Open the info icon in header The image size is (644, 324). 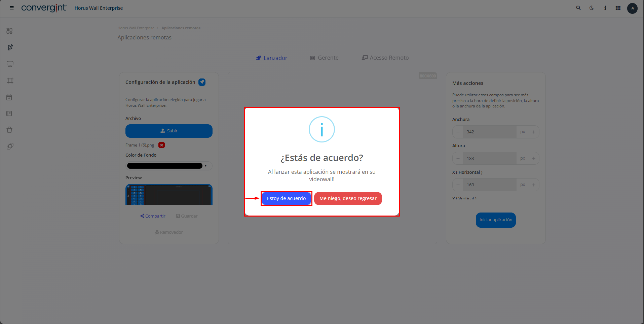point(605,8)
